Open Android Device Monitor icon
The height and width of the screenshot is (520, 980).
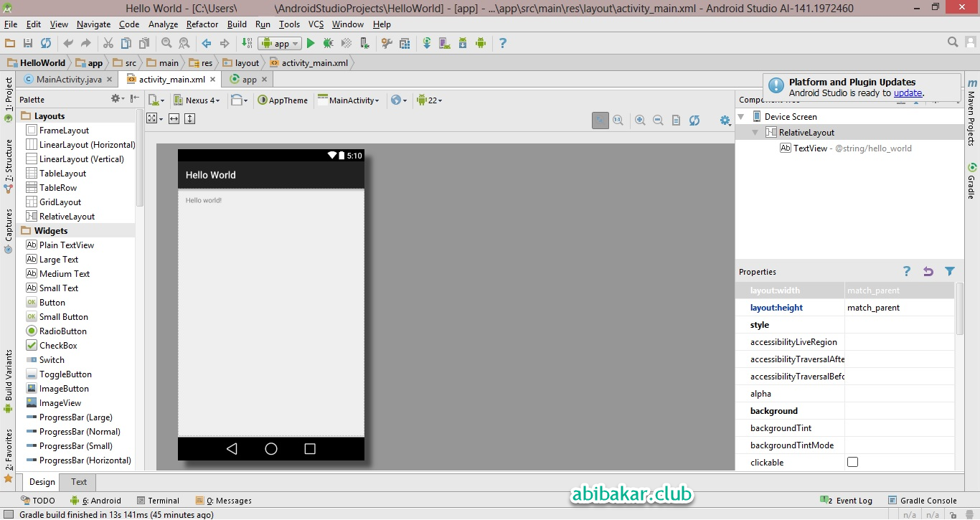tap(481, 44)
